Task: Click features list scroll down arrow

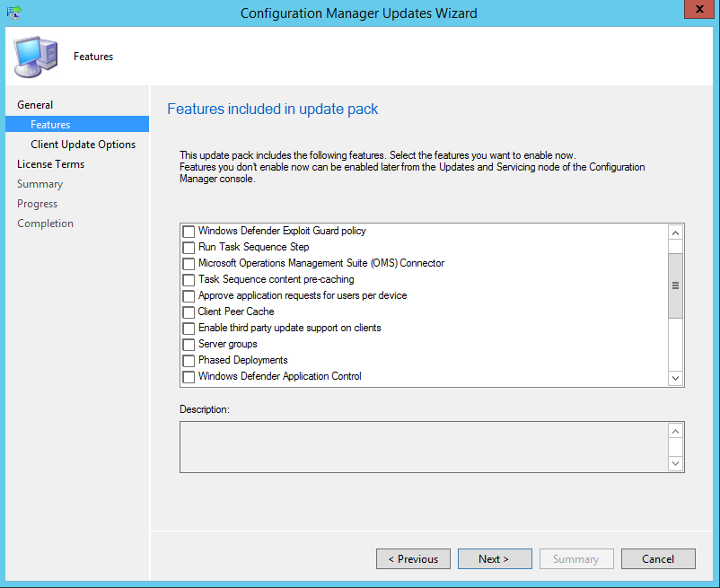Action: click(x=675, y=378)
